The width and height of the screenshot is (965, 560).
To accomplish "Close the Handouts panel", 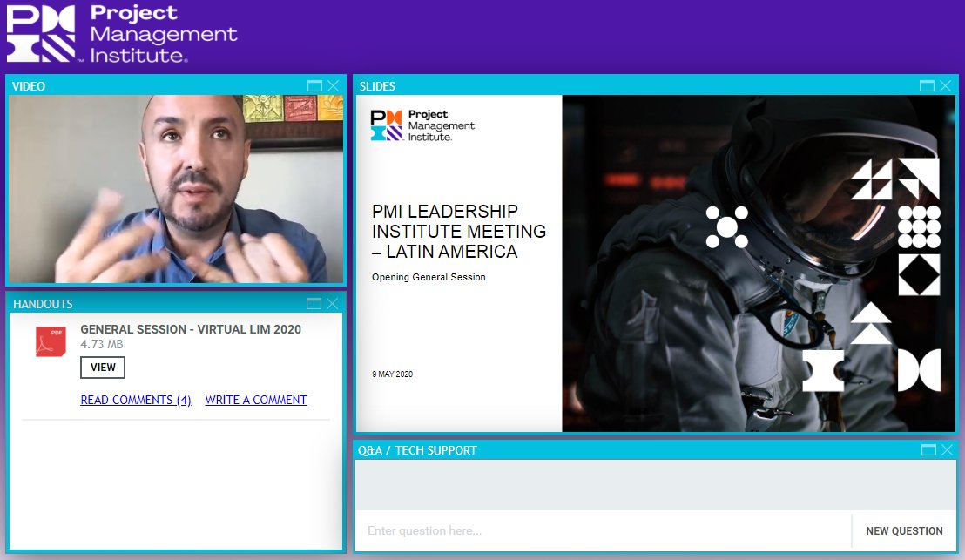I will (333, 303).
